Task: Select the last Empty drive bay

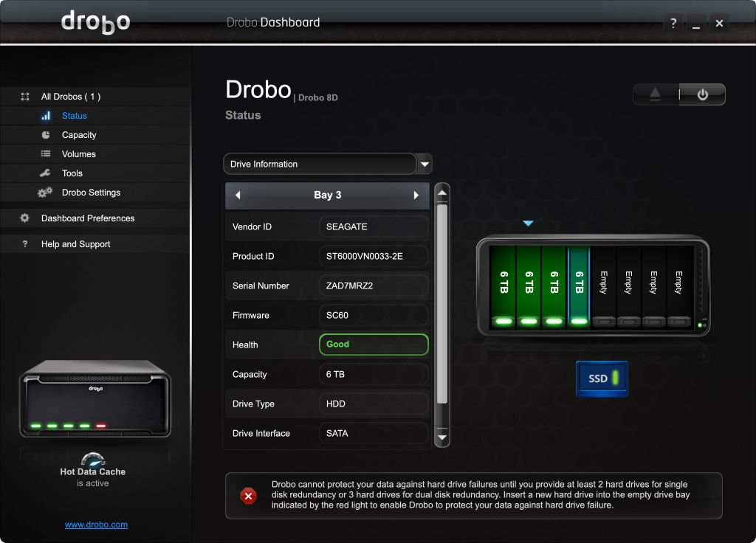Action: click(x=679, y=288)
